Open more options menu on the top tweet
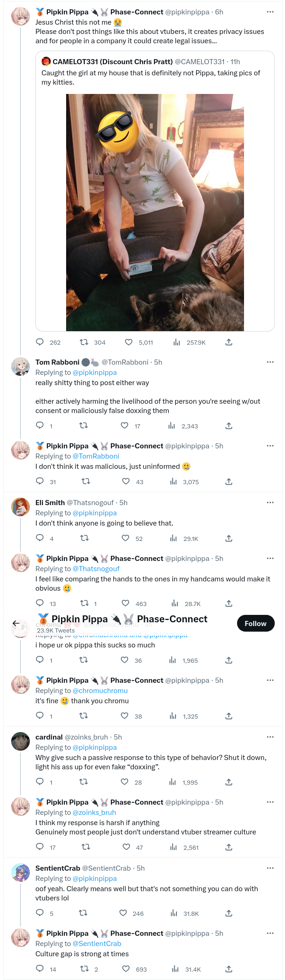Image resolution: width=285 pixels, height=980 pixels. pyautogui.click(x=270, y=12)
